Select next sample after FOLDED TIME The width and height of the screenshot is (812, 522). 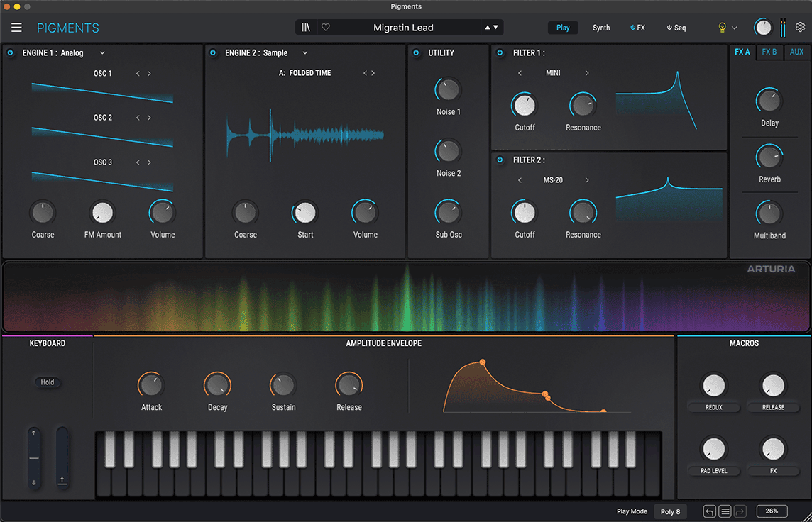tap(373, 73)
